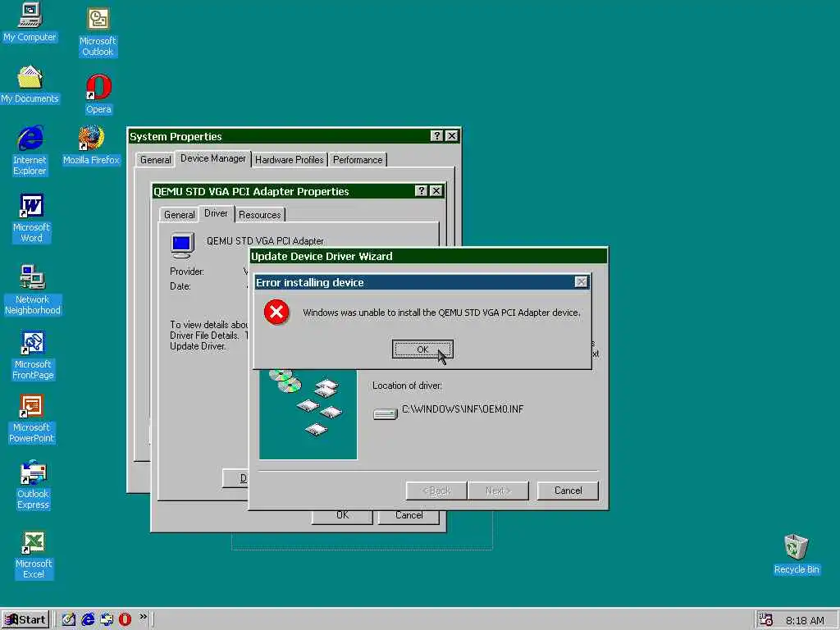840x630 pixels.
Task: Close the QEMU adapter properties window
Action: coord(436,190)
